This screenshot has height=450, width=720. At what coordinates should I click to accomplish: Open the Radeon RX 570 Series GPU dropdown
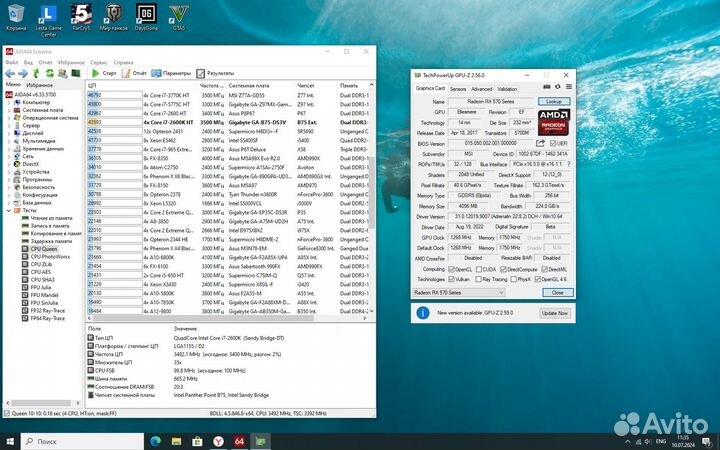point(459,292)
